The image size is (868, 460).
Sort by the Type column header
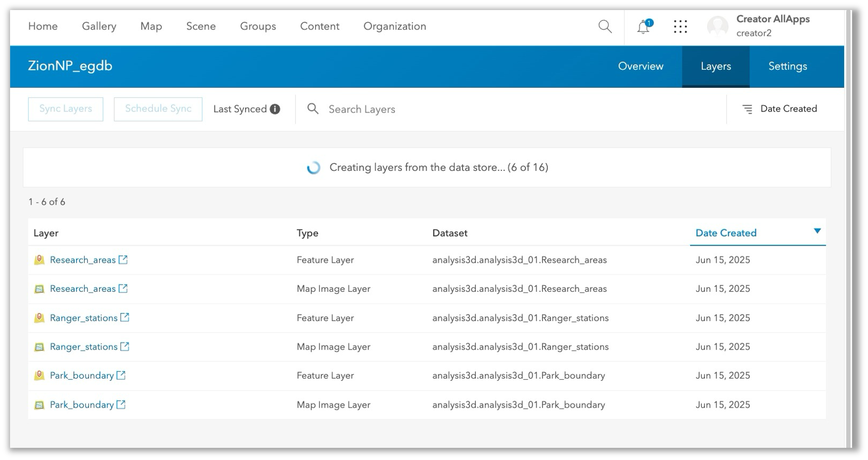click(308, 233)
